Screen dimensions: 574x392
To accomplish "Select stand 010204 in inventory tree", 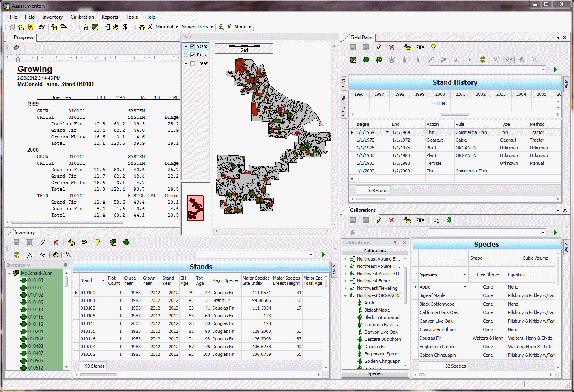I will (x=35, y=332).
